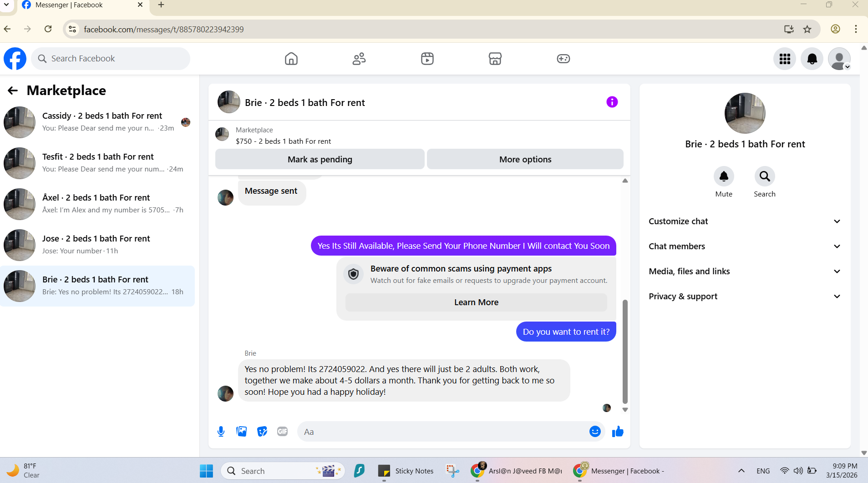
Task: Expand the Privacy & support section
Action: 745,297
